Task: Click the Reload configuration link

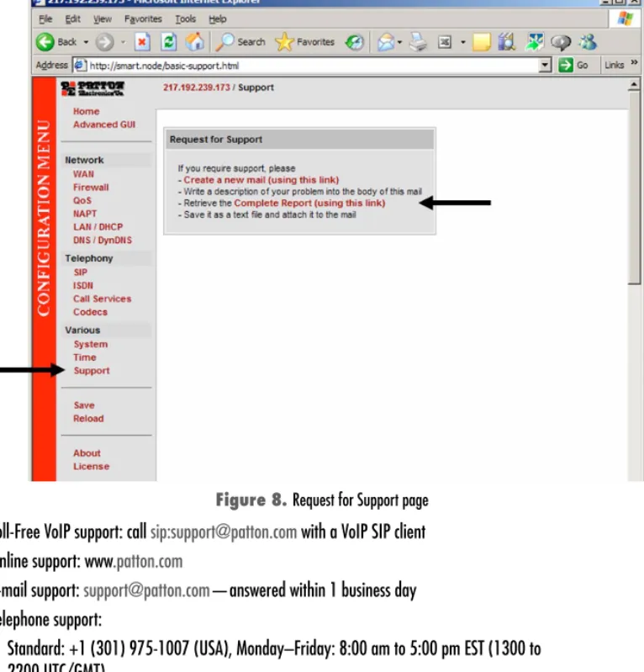Action: pos(88,419)
